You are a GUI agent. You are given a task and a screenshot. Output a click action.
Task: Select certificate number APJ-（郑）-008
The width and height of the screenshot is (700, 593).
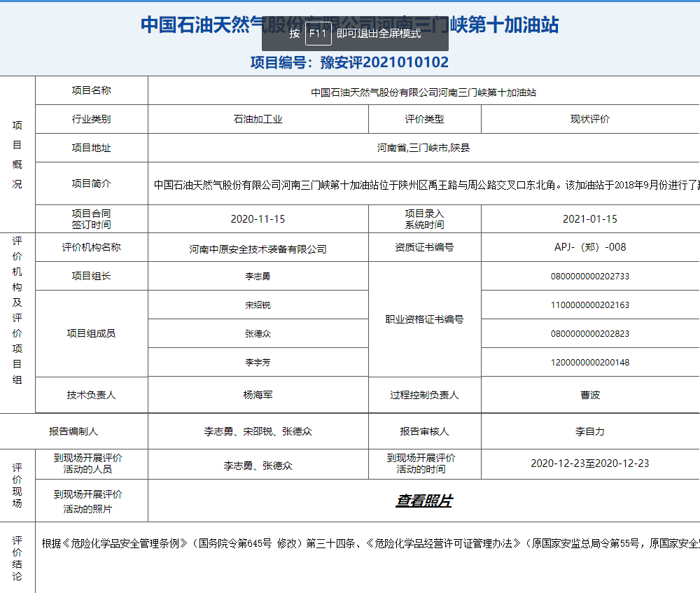coord(590,247)
